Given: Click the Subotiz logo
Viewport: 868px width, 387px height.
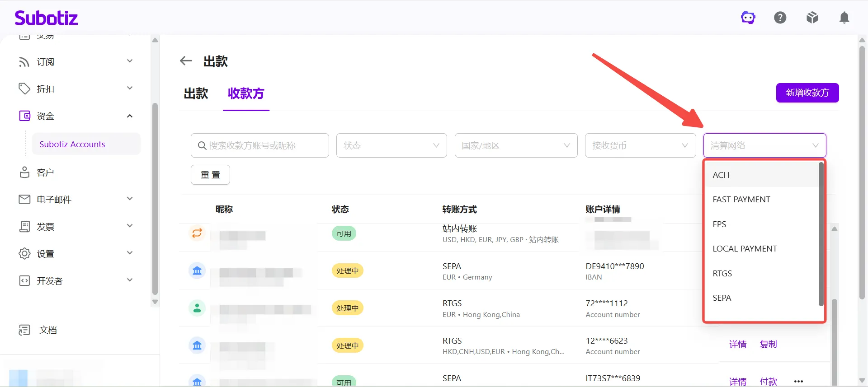Looking at the screenshot, I should pos(46,18).
